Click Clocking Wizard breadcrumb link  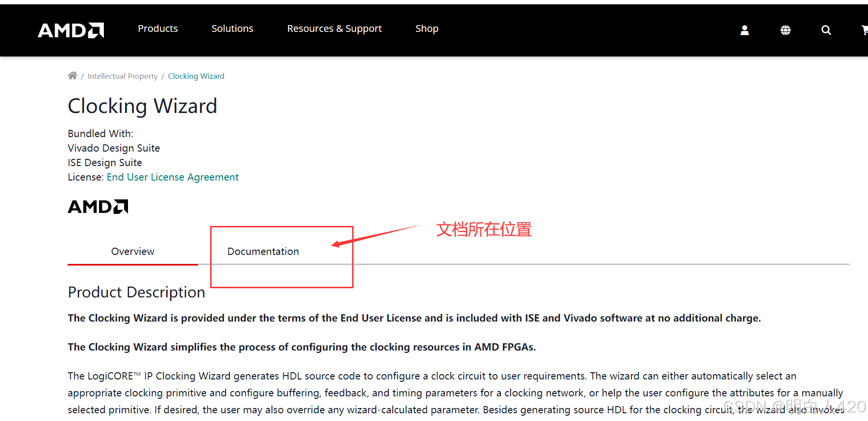[196, 76]
